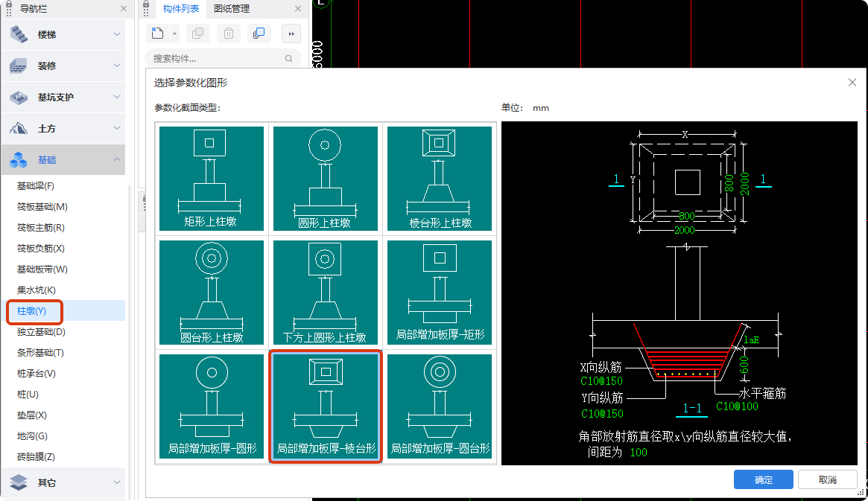The image size is (868, 501).
Task: Select the 棱台形上柱墩 section thumbnail
Action: pos(440,179)
